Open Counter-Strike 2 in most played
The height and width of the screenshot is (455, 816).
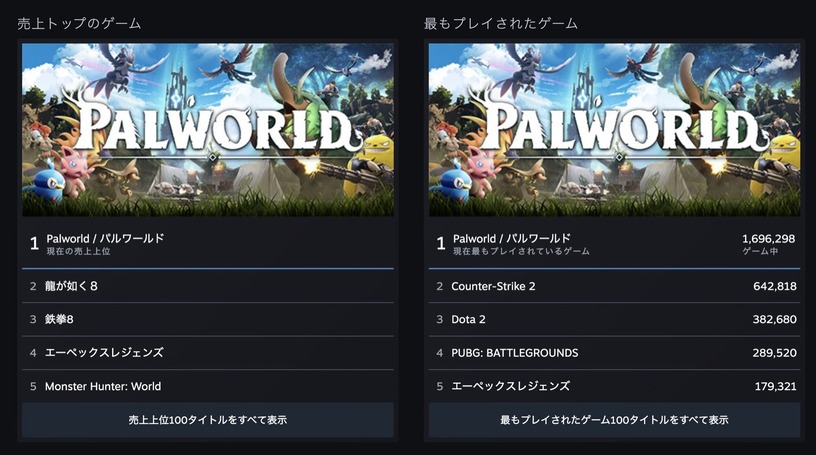coord(614,286)
